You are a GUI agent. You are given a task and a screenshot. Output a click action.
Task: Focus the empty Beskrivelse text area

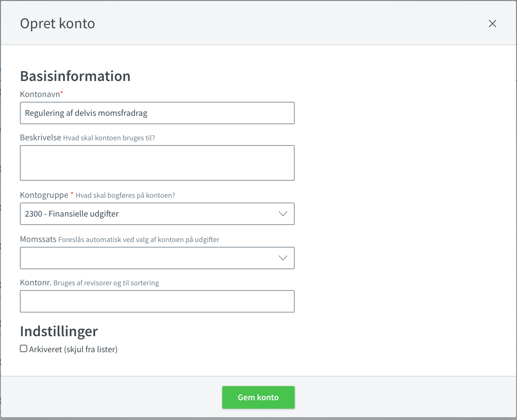click(157, 163)
